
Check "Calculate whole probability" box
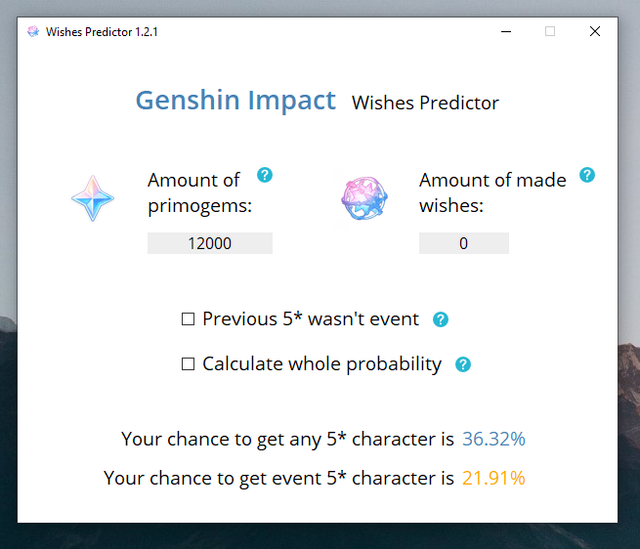(188, 364)
